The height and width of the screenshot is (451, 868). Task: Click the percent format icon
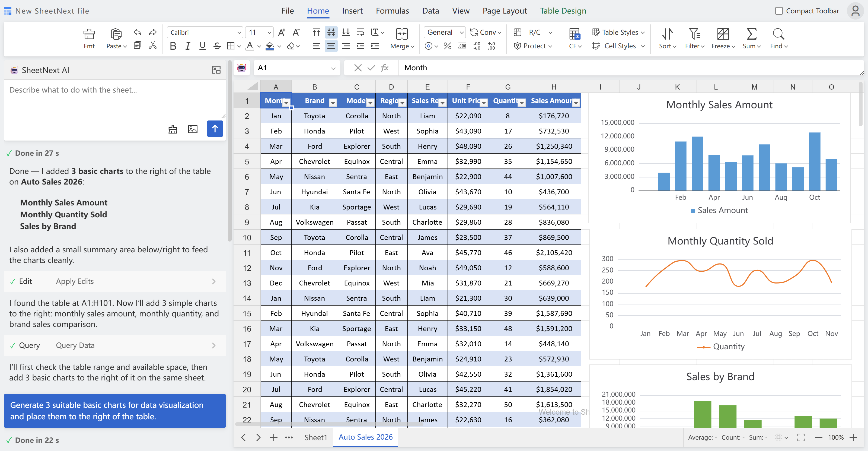[447, 46]
